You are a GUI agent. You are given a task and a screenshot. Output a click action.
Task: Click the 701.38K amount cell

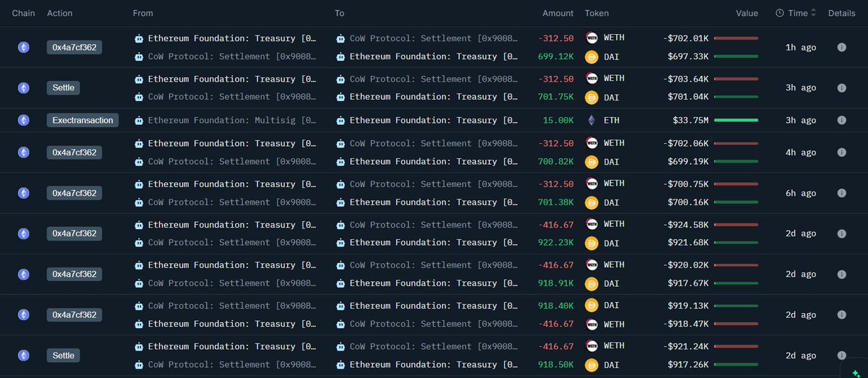tap(556, 202)
